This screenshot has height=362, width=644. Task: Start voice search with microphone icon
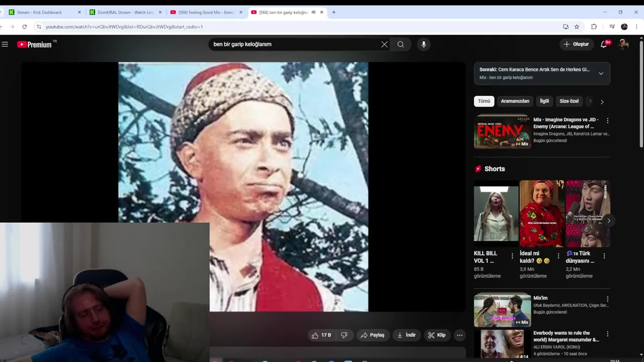click(x=424, y=44)
